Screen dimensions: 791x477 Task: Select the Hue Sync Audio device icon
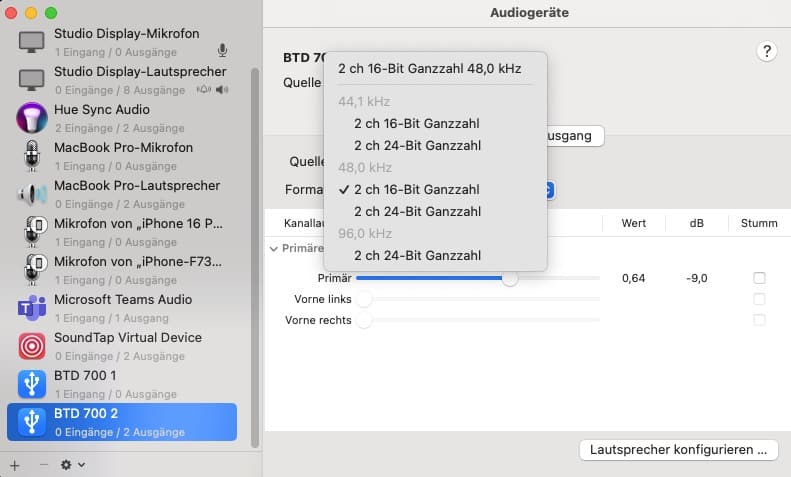click(32, 118)
